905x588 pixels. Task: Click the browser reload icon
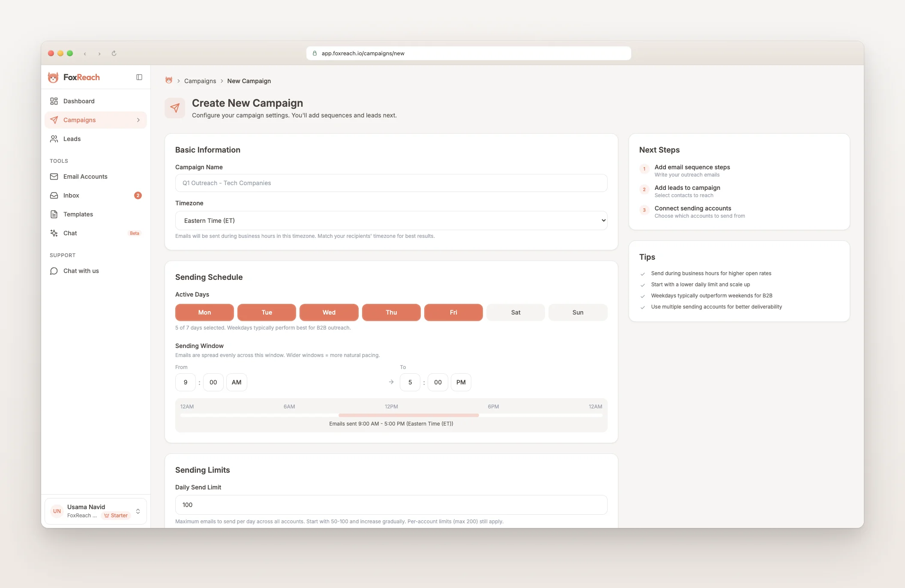pyautogui.click(x=114, y=54)
